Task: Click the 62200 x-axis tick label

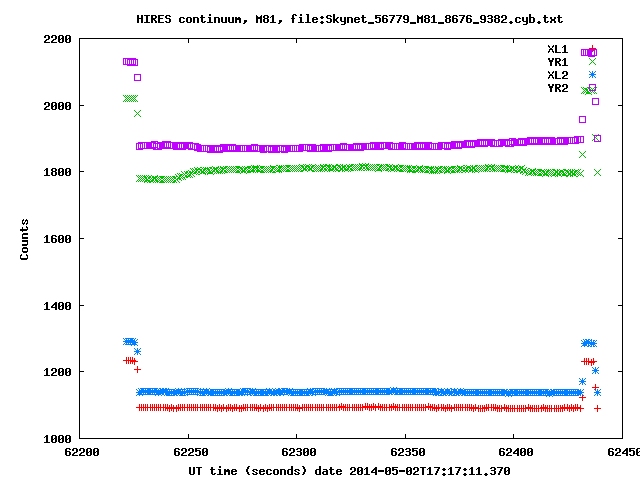Action: (x=82, y=452)
